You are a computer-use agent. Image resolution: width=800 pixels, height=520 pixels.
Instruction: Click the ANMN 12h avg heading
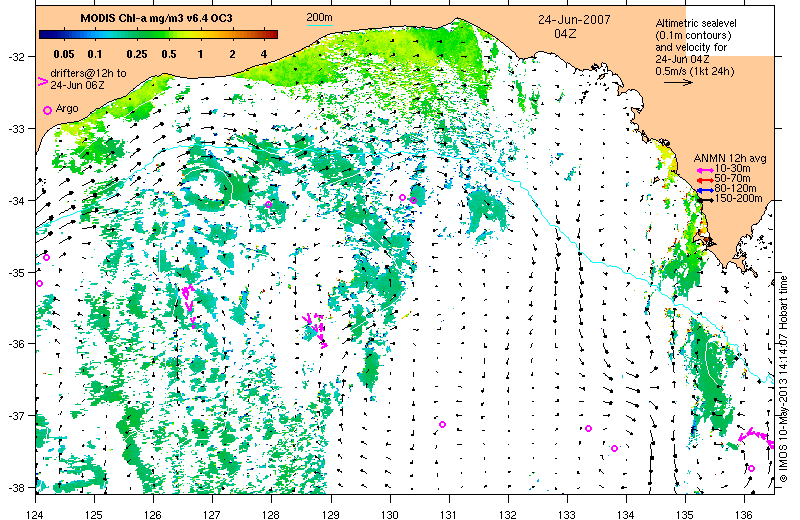pos(730,158)
